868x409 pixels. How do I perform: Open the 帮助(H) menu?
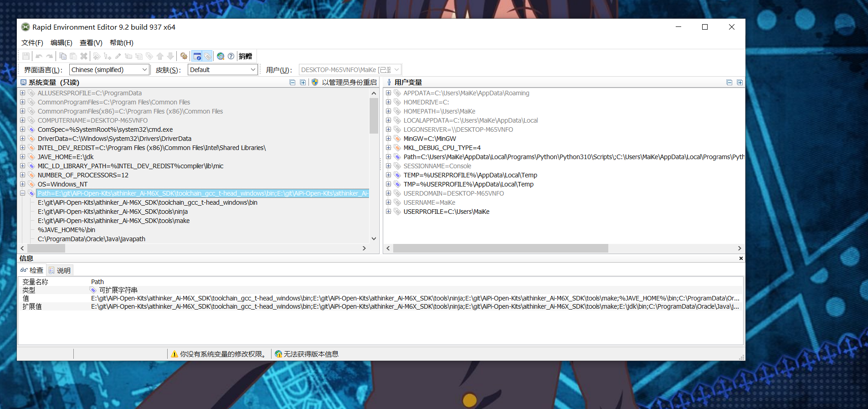point(121,42)
